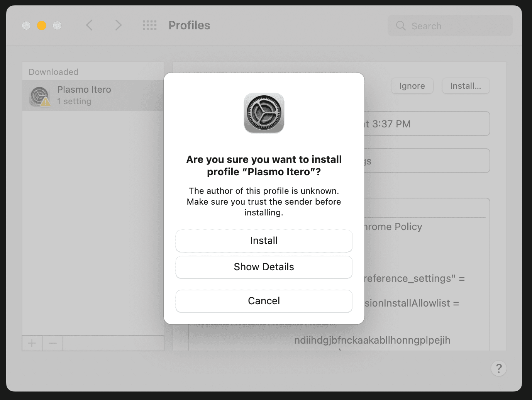Confirm with the Install button in dialog

click(264, 241)
